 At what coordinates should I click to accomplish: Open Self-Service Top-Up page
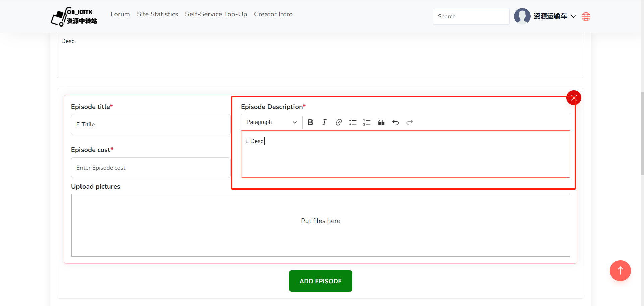216,14
